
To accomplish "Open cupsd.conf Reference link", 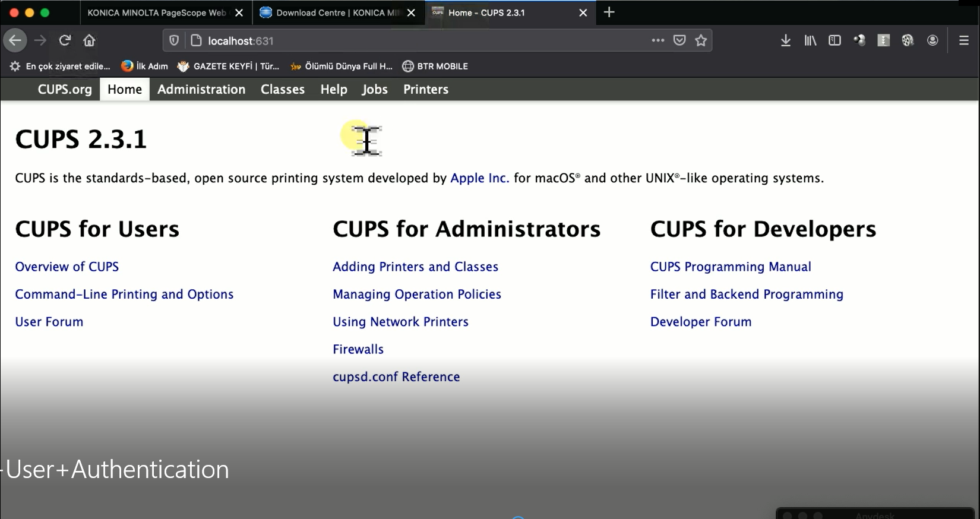I will click(x=396, y=376).
